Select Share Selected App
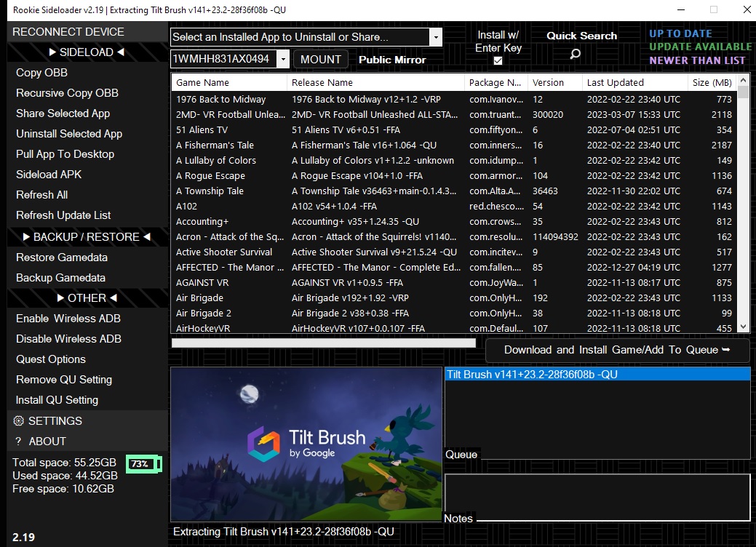Viewport: 756px width, 547px height. tap(63, 113)
